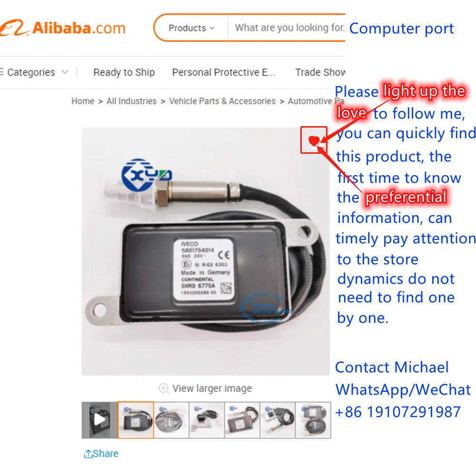This screenshot has height=476, width=476.
Task: Select the highlighted first sensor thumbnail
Action: [x=136, y=420]
